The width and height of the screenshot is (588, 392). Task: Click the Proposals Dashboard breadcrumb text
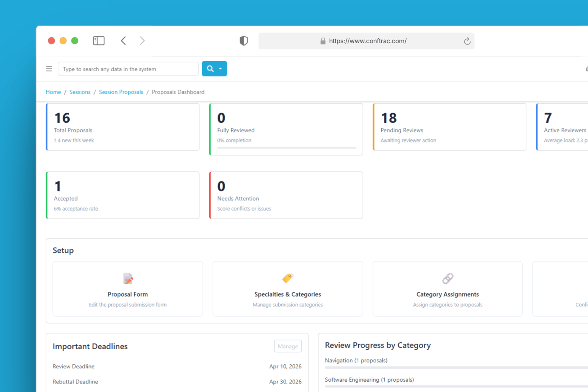pos(178,92)
